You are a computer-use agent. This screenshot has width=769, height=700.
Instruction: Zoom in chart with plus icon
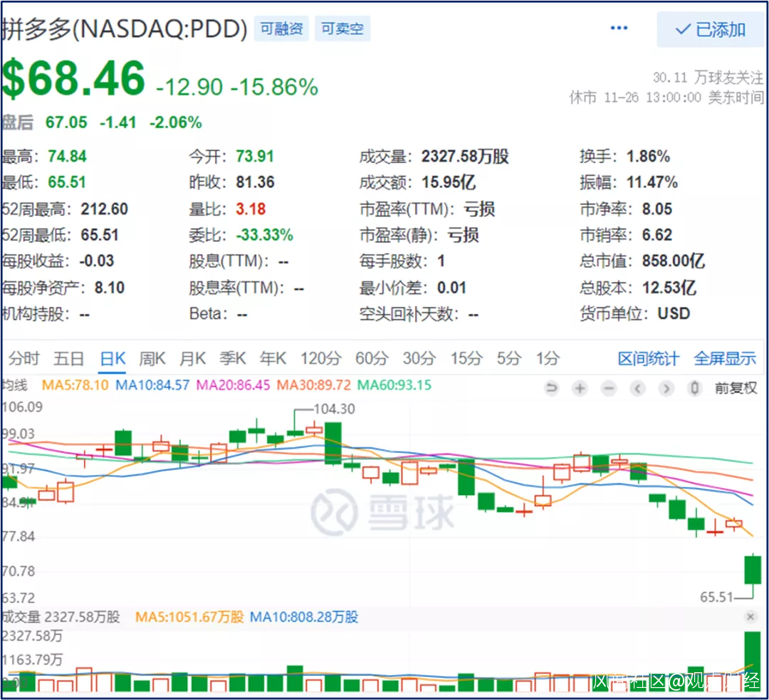click(x=580, y=389)
